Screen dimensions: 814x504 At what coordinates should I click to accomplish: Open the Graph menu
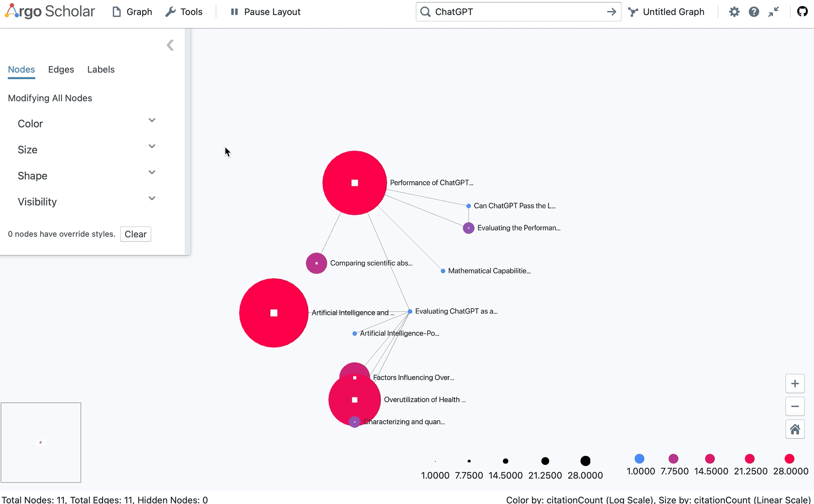[x=132, y=12]
